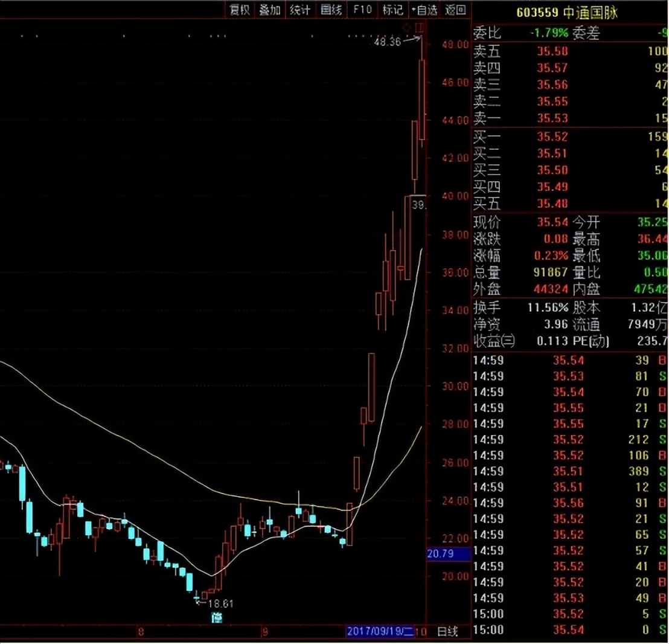Image resolution: width=669 pixels, height=644 pixels.
Task: Click the month 8 label on time axis
Action: (x=140, y=632)
